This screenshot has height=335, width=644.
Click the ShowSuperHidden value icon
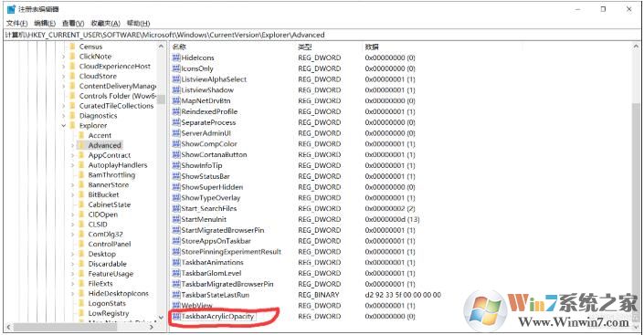(176, 187)
